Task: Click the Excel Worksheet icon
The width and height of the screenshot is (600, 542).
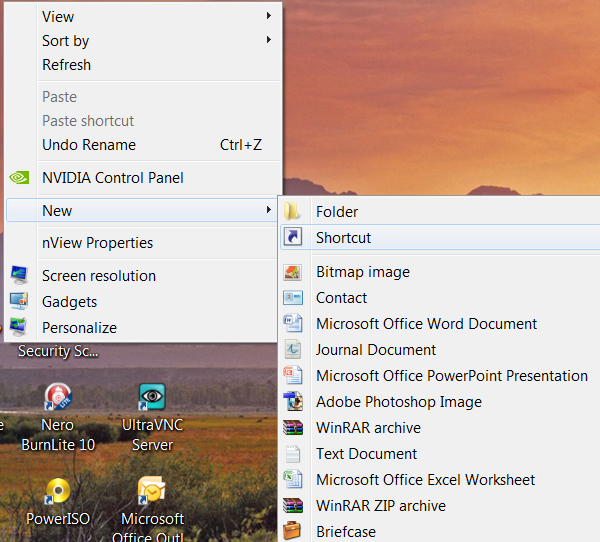Action: [x=293, y=479]
